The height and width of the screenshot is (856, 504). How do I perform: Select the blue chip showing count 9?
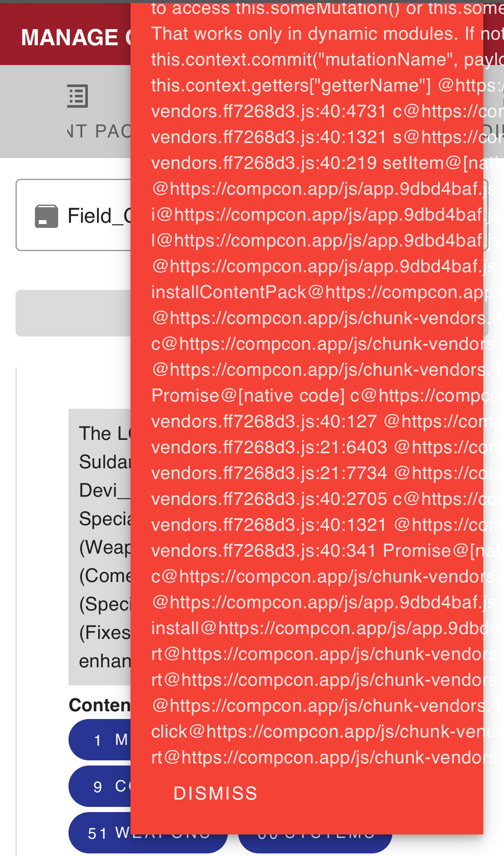point(100,786)
